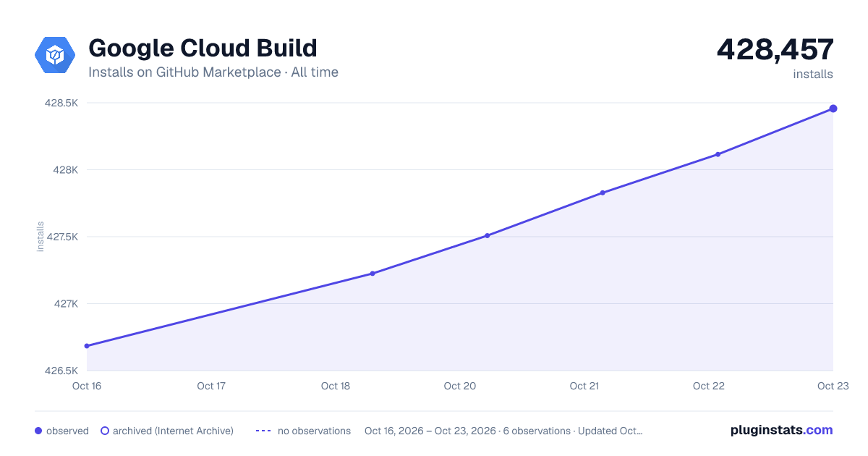The width and height of the screenshot is (868, 456).
Task: Click the Oct 23 x-axis label
Action: pyautogui.click(x=833, y=386)
